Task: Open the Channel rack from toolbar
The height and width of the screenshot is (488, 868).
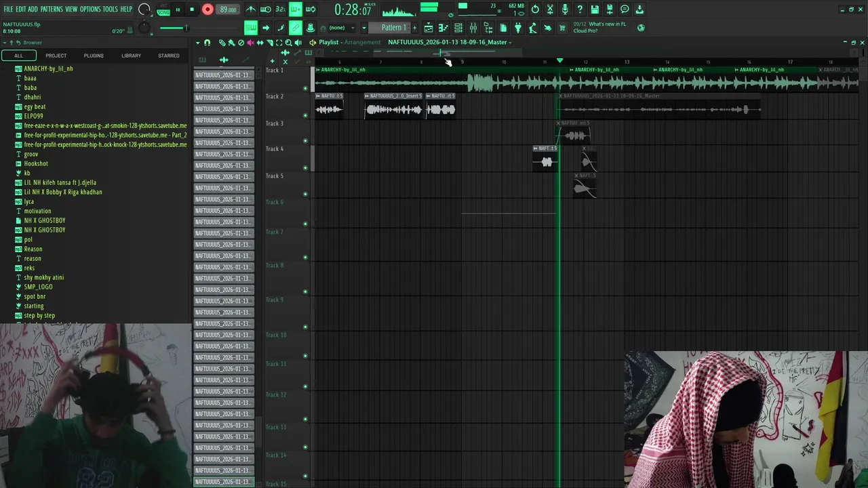Action: pos(458,28)
